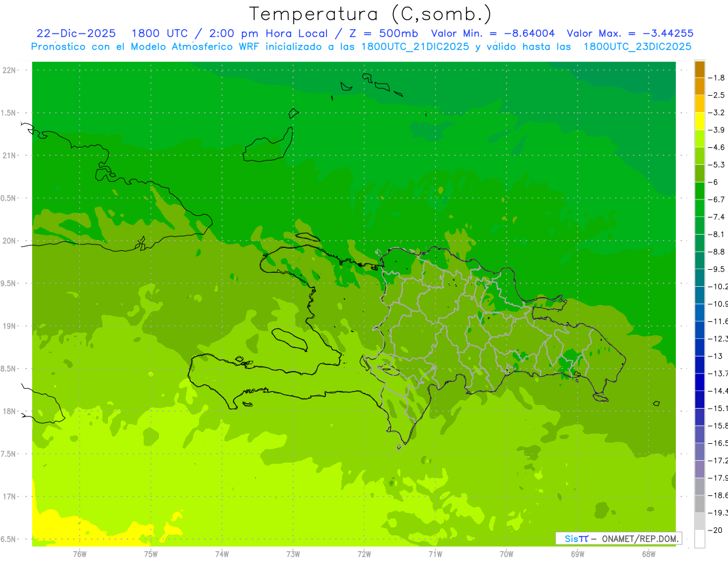Screen dimensions: 728x562
Task: Click the '-8.8' legend value
Action: click(716, 252)
